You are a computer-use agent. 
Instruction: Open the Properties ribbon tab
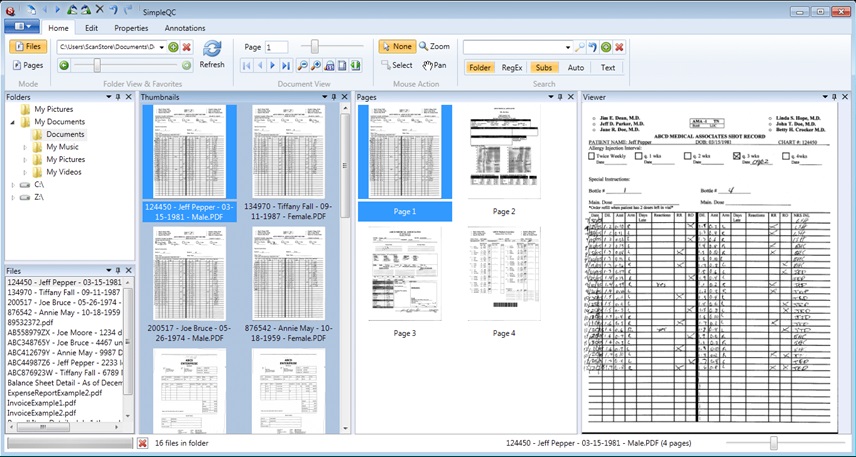131,28
